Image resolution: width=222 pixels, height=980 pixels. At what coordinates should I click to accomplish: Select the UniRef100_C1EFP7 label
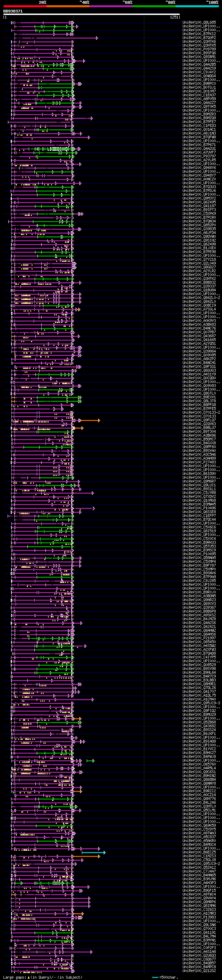click(x=199, y=516)
